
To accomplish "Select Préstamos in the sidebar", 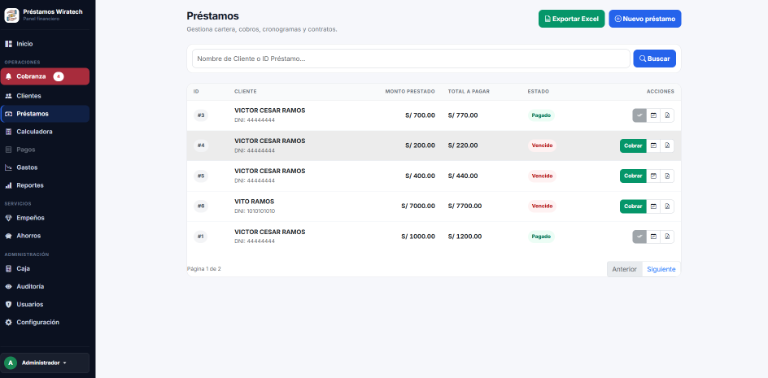I will (45, 114).
